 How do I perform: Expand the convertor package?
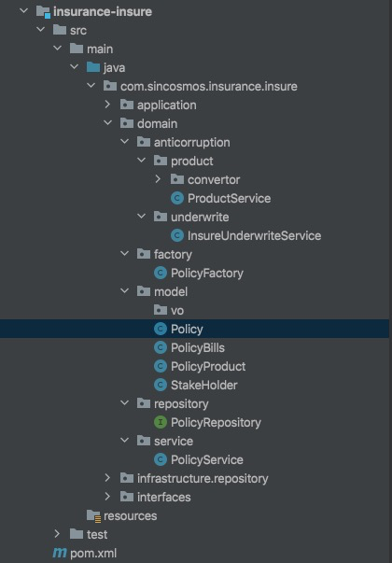158,179
